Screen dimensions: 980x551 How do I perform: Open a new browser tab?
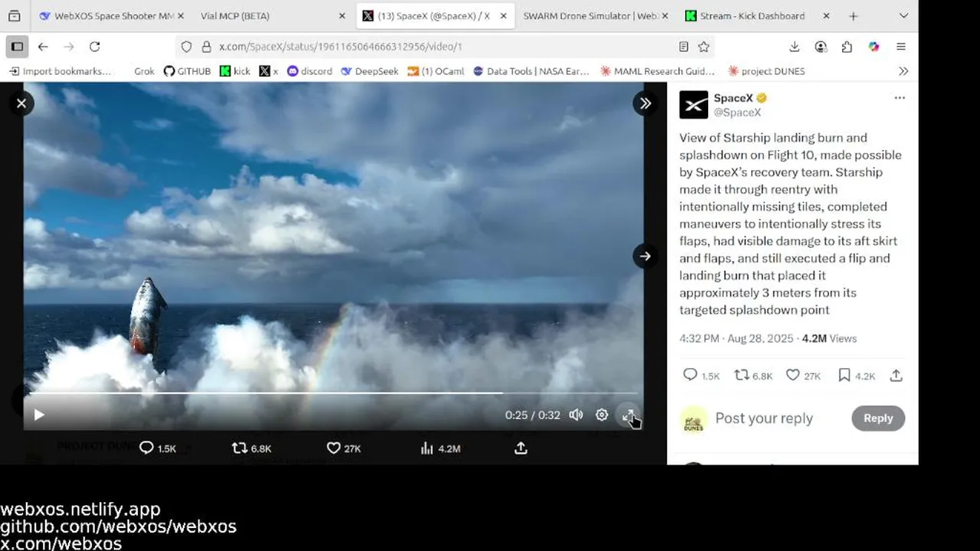[853, 16]
